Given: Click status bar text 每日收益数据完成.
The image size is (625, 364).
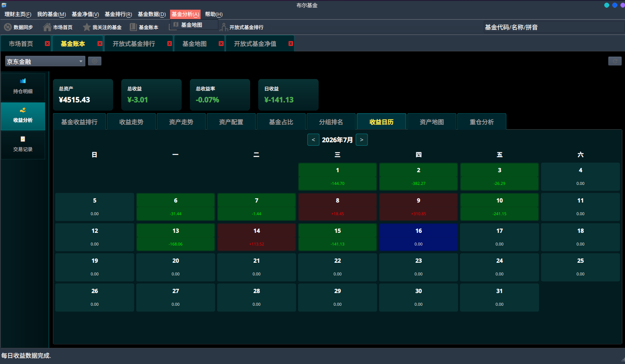Looking at the screenshot, I should (x=26, y=356).
